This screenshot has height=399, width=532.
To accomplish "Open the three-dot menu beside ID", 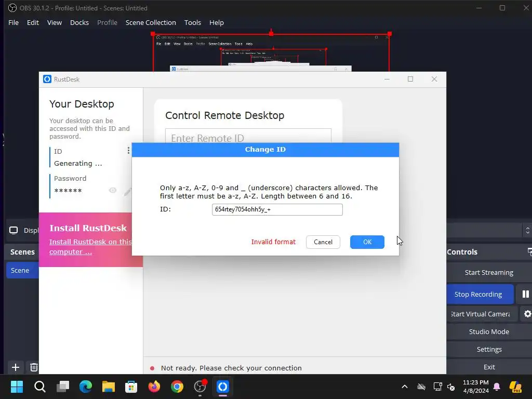I will 128,150.
